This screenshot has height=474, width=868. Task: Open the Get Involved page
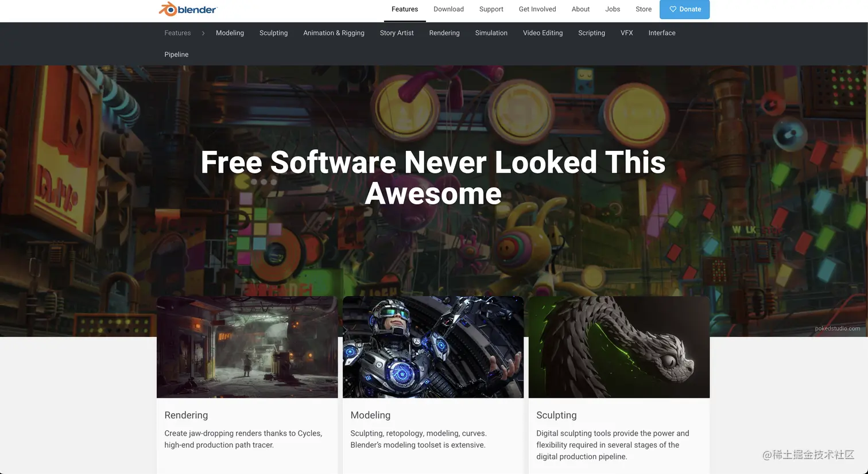(537, 9)
